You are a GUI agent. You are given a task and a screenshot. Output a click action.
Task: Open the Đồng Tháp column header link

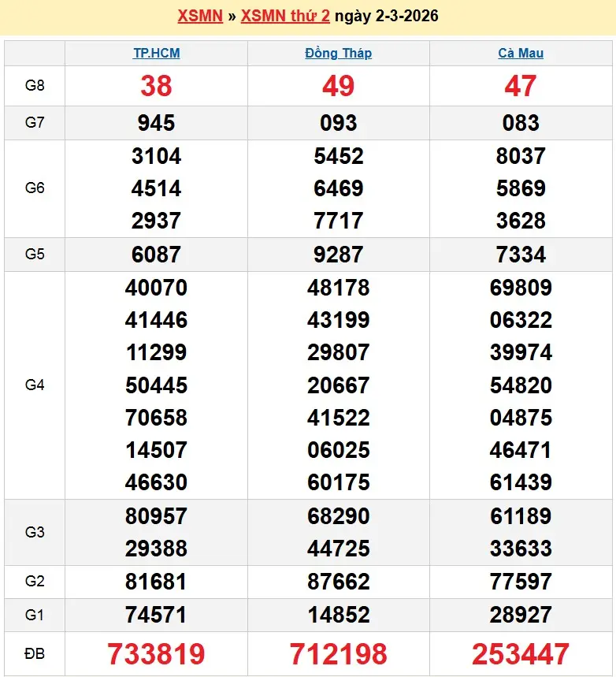[338, 54]
